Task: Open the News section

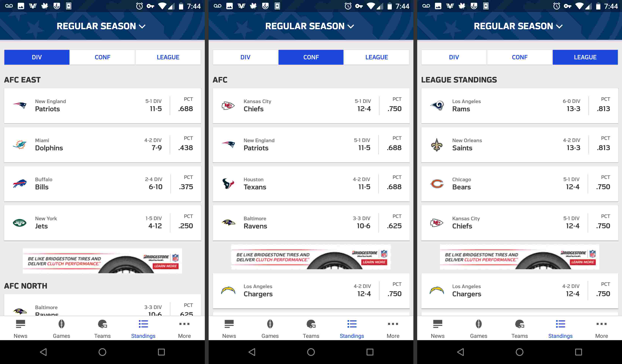Action: [20, 328]
